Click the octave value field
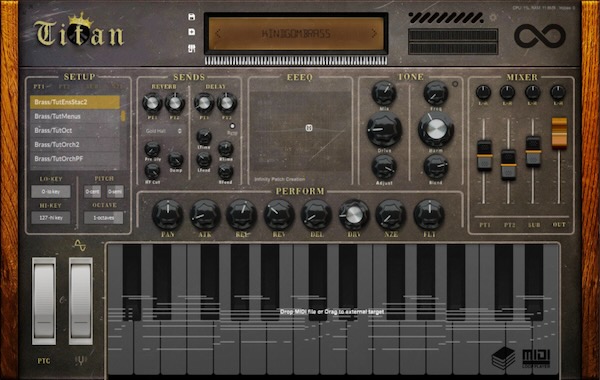Viewport: 600px width, 380px height. pos(104,218)
